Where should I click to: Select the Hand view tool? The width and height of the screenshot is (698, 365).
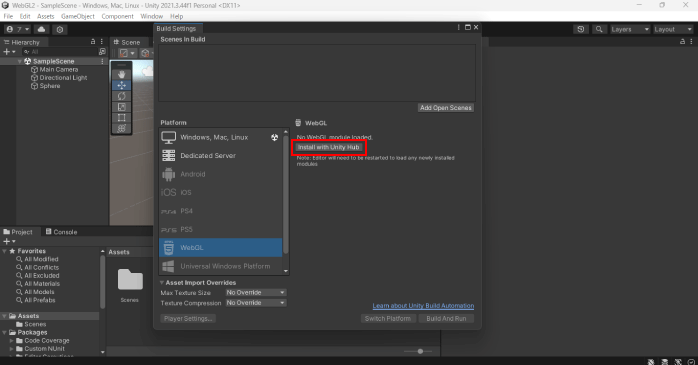click(x=121, y=74)
